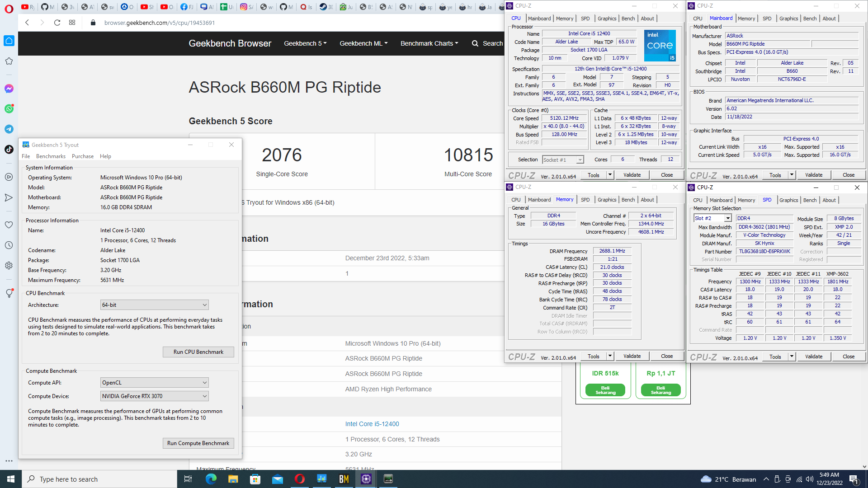The image size is (868, 488).
Task: Expand the Geekbench 5 nav dropdown
Action: pyautogui.click(x=305, y=43)
